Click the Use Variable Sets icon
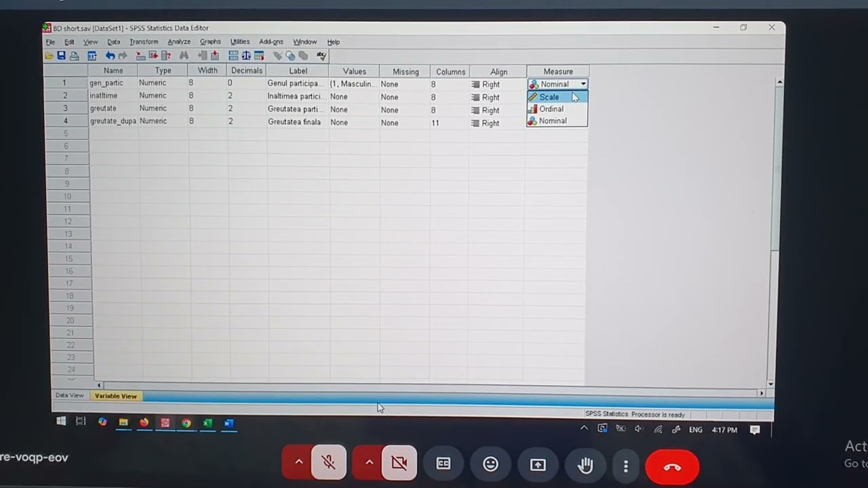The height and width of the screenshot is (488, 868). click(290, 56)
